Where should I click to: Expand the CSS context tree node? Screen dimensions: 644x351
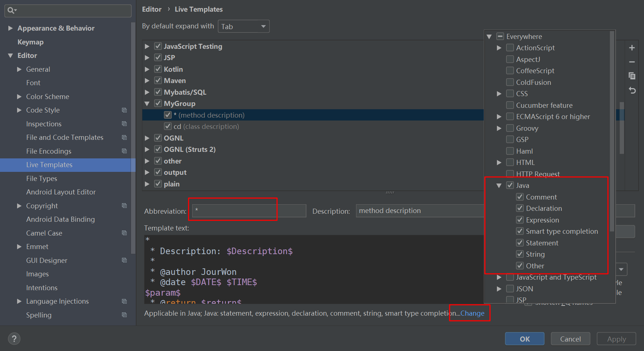click(499, 94)
